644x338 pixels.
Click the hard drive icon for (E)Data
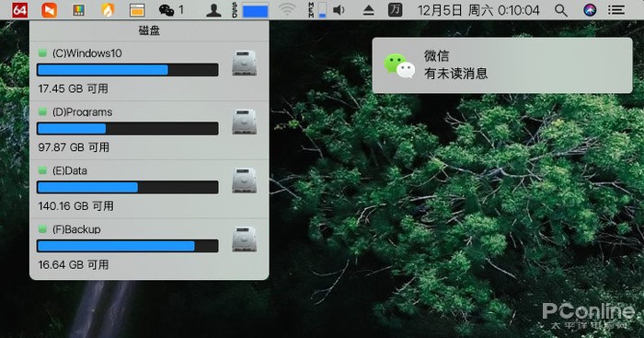[245, 181]
